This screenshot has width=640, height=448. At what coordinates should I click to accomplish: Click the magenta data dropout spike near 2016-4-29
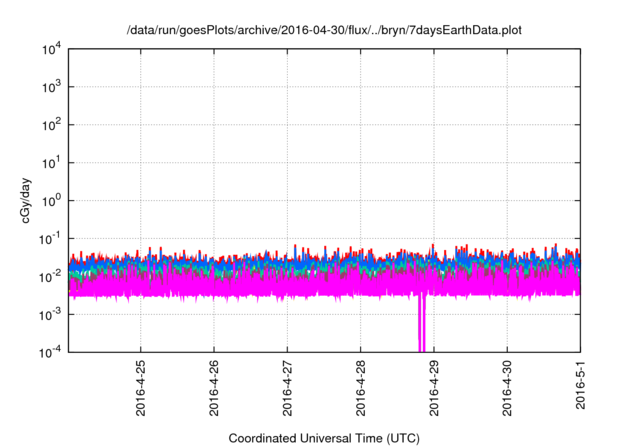pyautogui.click(x=422, y=322)
